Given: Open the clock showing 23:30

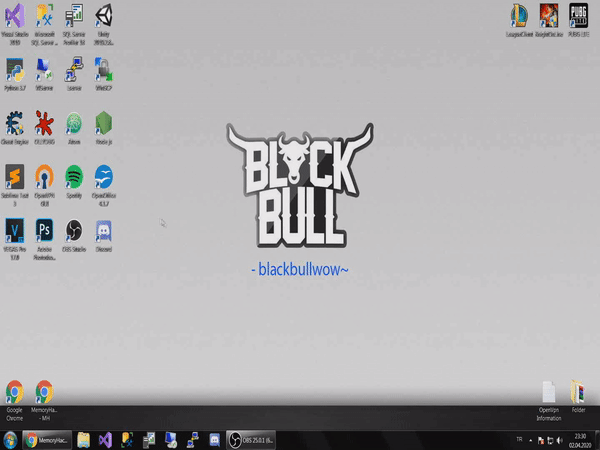Looking at the screenshot, I should point(580,440).
